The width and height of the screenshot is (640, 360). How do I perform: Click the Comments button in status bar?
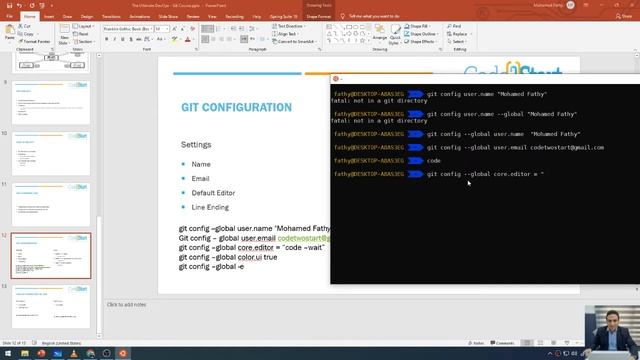pyautogui.click(x=502, y=343)
